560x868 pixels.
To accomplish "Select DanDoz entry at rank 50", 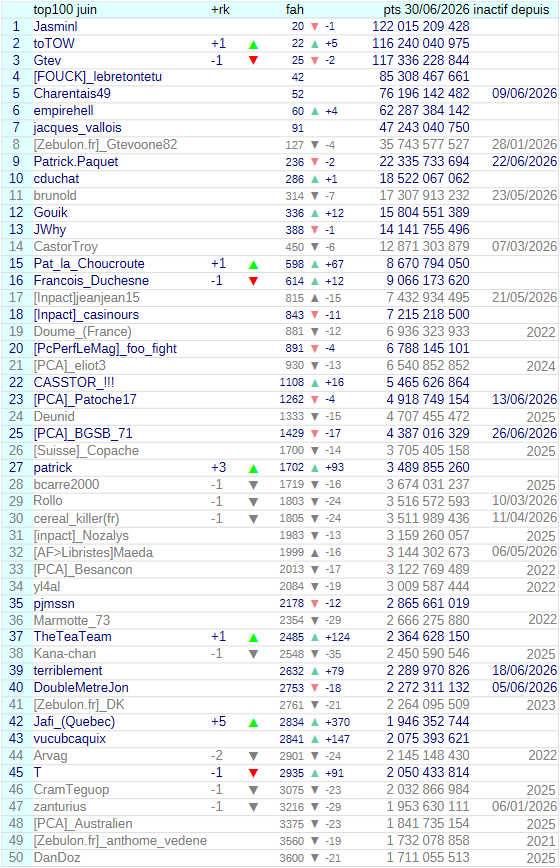I will pos(56,857).
